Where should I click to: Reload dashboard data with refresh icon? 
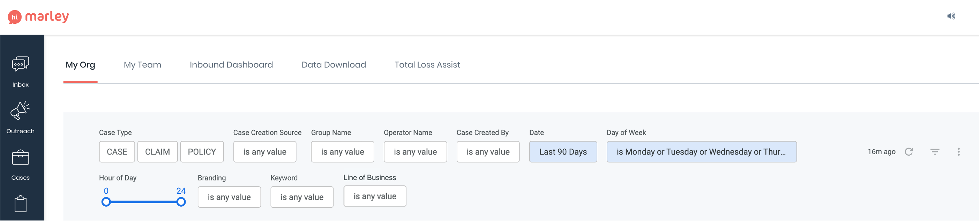(x=909, y=152)
